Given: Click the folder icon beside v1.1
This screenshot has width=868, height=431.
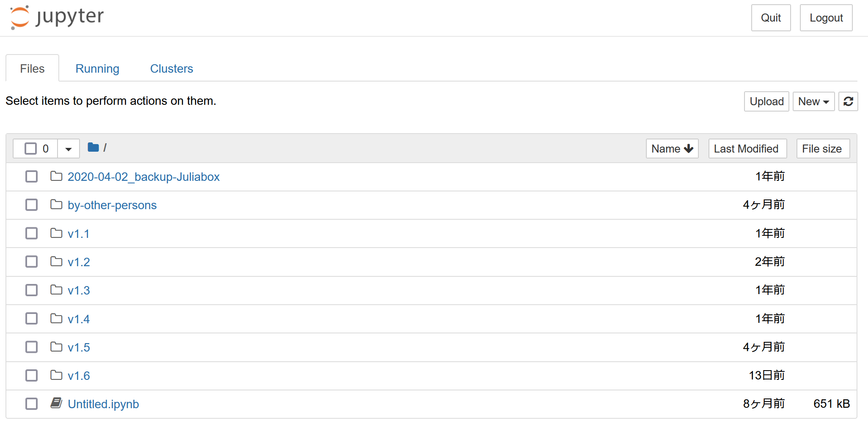Looking at the screenshot, I should (56, 233).
